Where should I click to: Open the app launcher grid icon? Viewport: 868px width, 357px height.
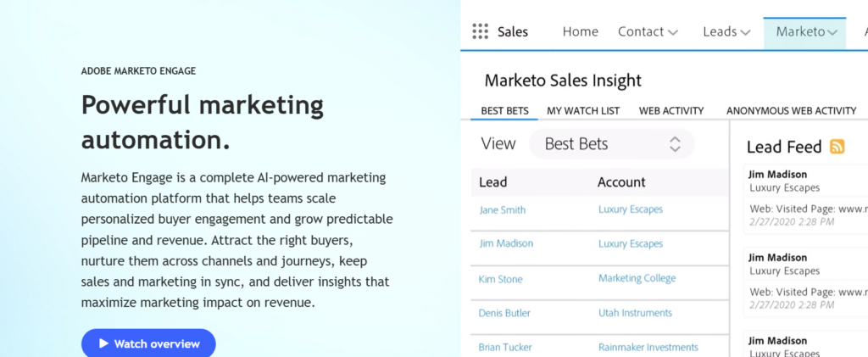(x=481, y=31)
